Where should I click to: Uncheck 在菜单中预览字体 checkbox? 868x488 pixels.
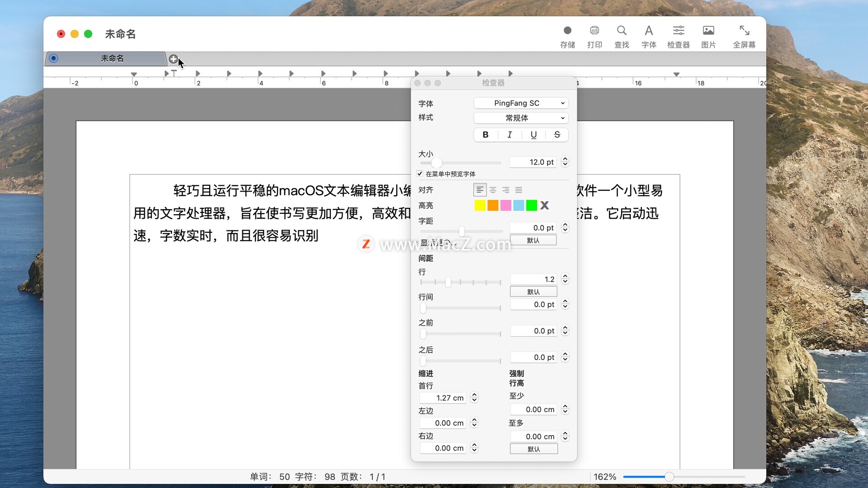[420, 174]
